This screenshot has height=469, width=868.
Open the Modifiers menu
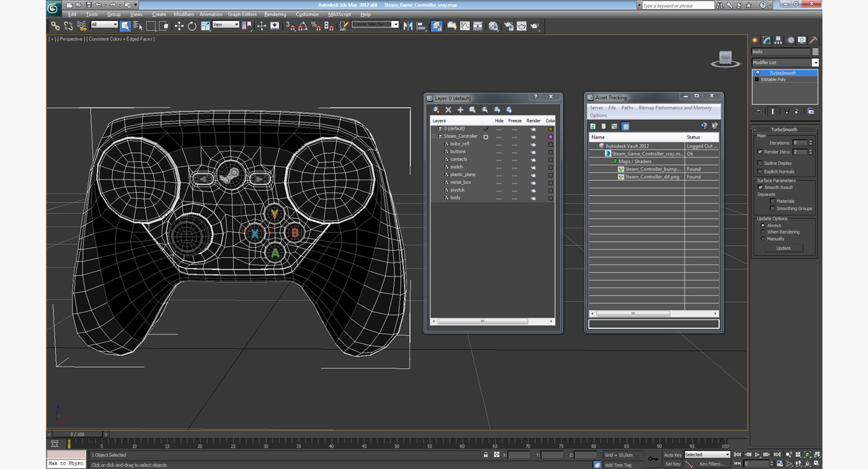[184, 14]
